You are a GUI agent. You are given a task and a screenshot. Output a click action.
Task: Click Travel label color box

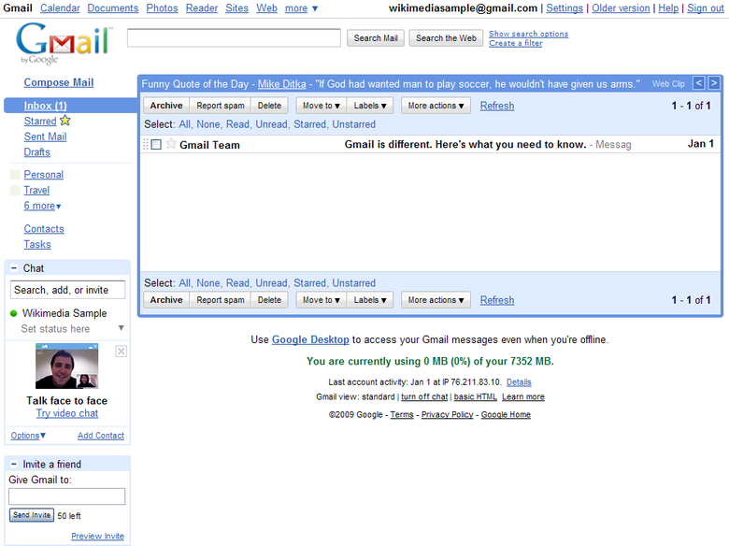[x=15, y=190]
